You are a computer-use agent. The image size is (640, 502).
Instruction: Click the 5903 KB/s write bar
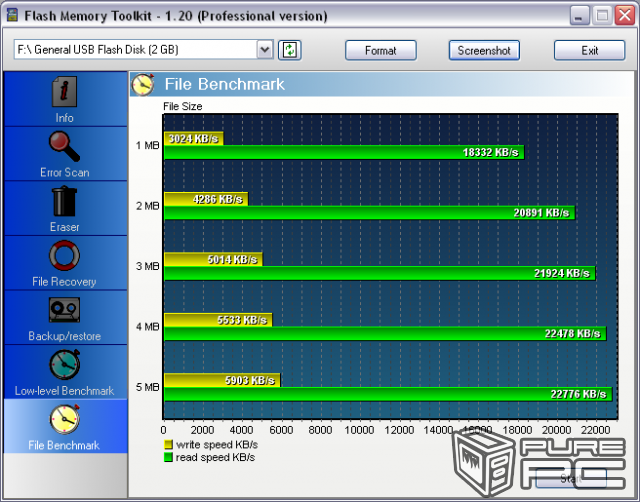[222, 380]
